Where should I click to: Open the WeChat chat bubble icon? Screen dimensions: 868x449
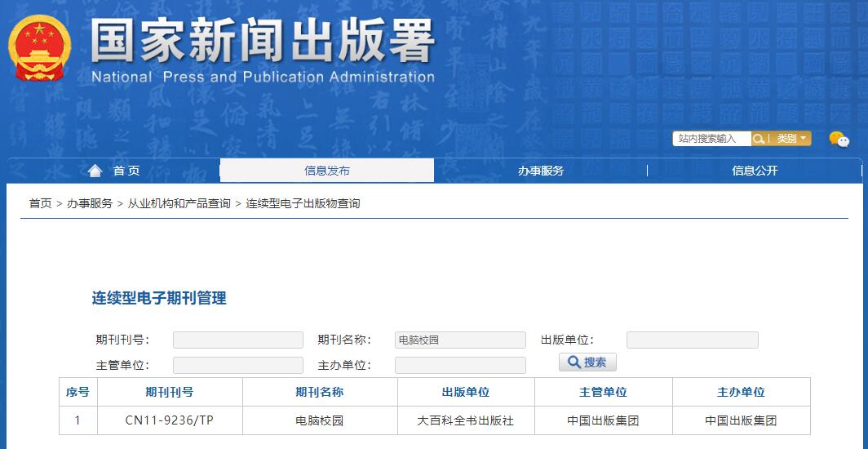pyautogui.click(x=839, y=139)
